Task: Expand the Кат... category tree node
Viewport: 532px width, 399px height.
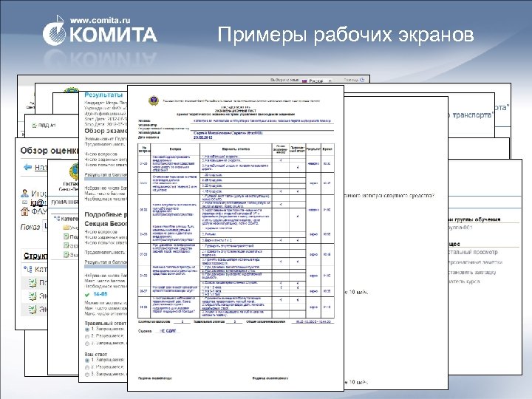Action: tap(27, 270)
